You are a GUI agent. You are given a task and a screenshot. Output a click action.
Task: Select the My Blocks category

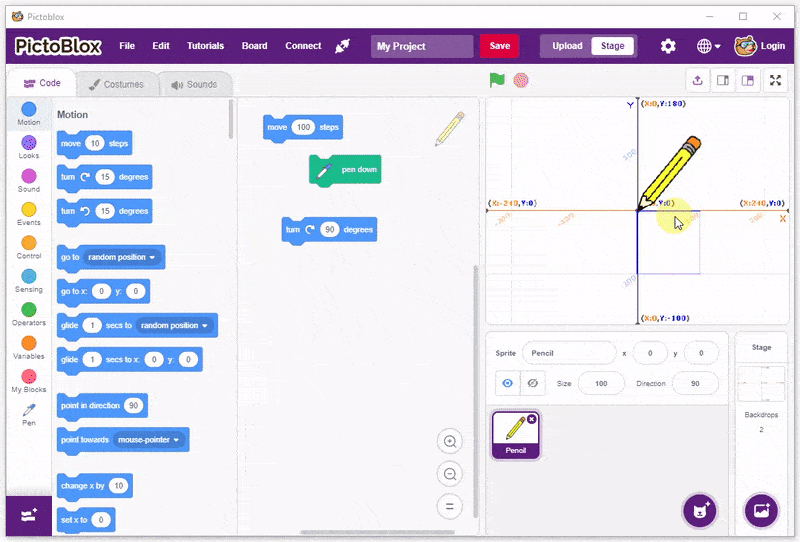(x=29, y=381)
